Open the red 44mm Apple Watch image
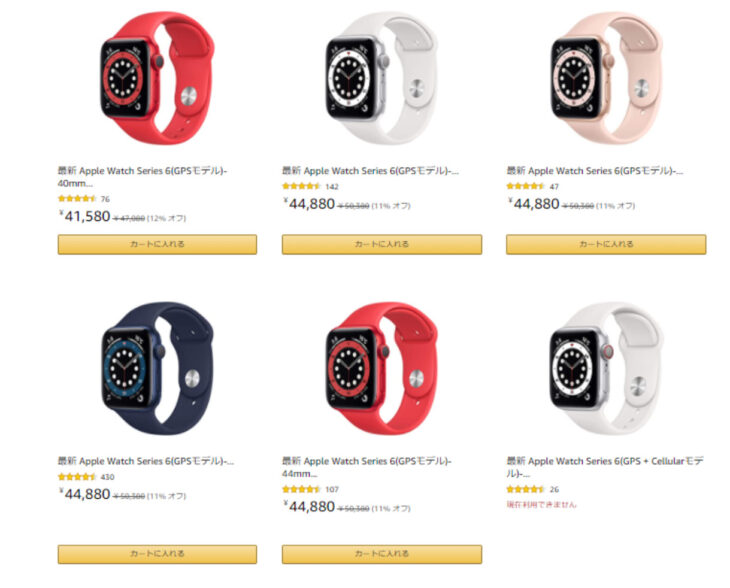730x588 pixels. [381, 368]
